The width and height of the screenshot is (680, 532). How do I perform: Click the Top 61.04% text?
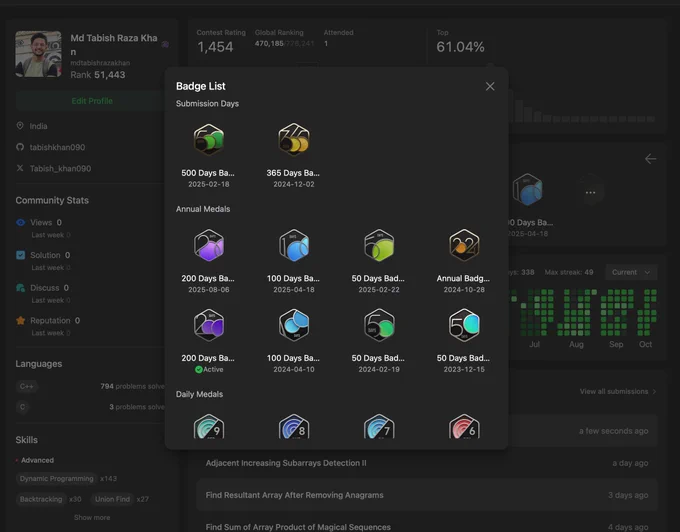[x=460, y=47]
